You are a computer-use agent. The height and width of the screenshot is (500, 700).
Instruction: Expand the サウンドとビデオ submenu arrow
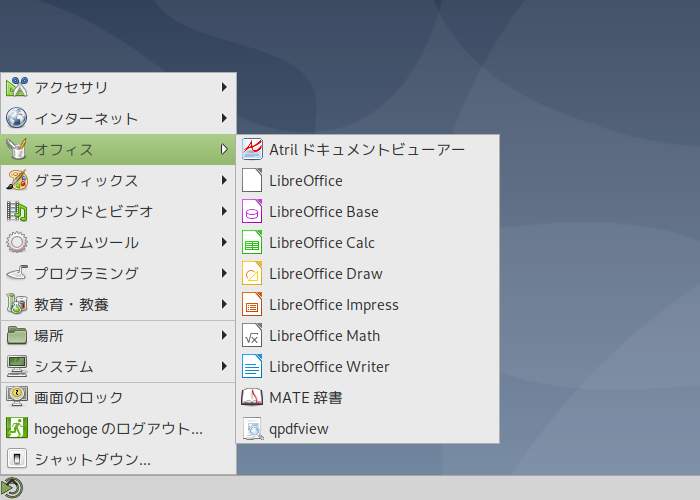224,211
